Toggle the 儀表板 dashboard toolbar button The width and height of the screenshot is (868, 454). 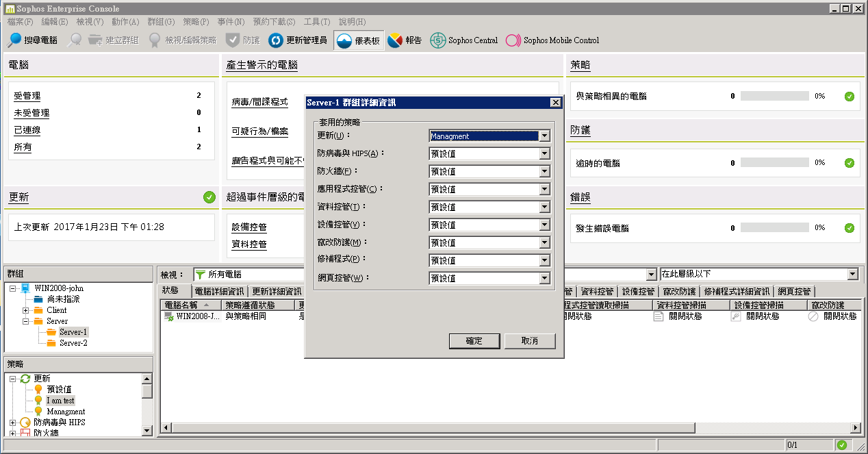pyautogui.click(x=359, y=40)
